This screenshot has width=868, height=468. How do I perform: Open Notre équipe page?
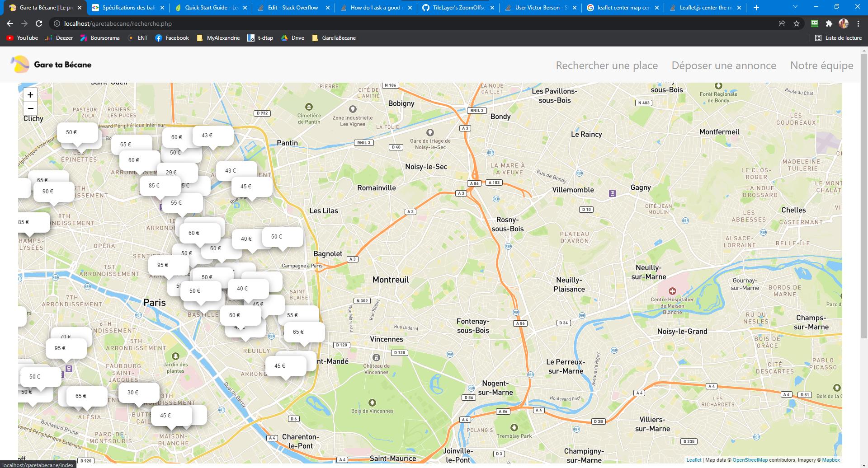coord(821,66)
